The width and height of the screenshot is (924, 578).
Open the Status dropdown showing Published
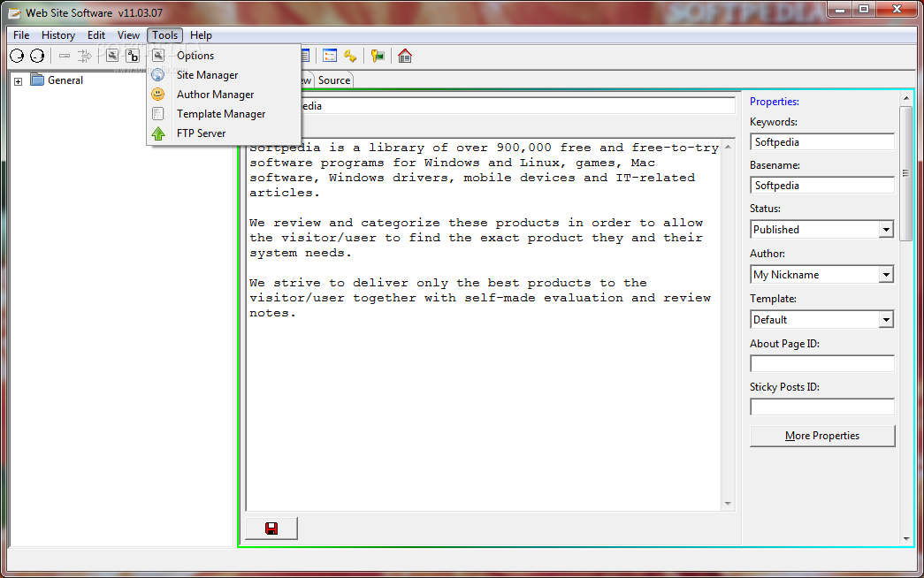(886, 230)
